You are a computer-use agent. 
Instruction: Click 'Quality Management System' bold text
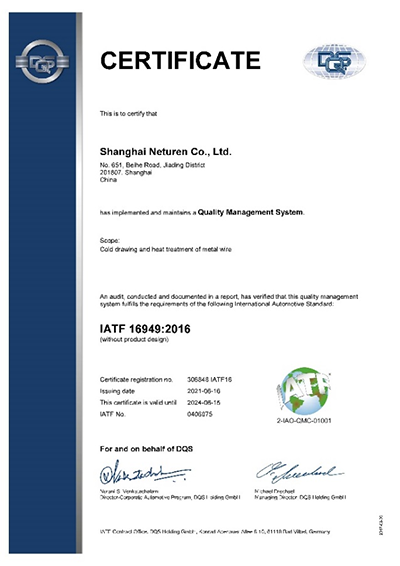tap(251, 212)
